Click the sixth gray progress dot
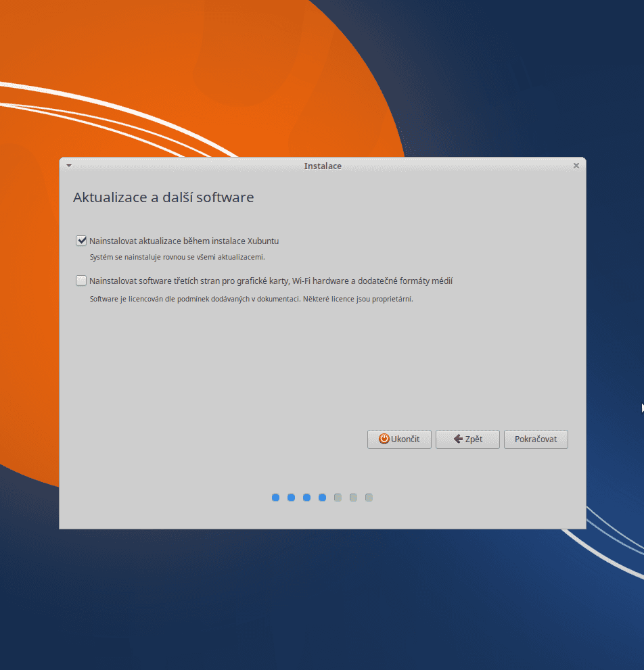This screenshot has height=670, width=644. pos(353,498)
